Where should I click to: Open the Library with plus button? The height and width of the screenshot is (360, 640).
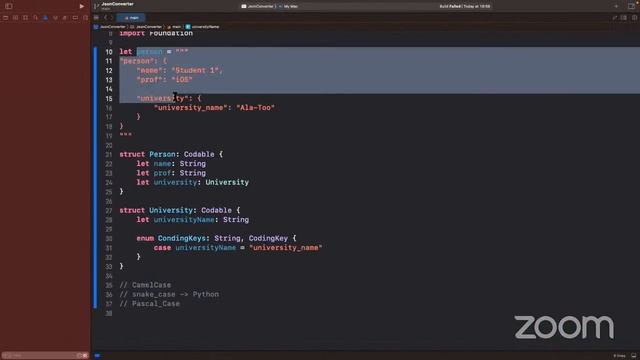[x=616, y=6]
